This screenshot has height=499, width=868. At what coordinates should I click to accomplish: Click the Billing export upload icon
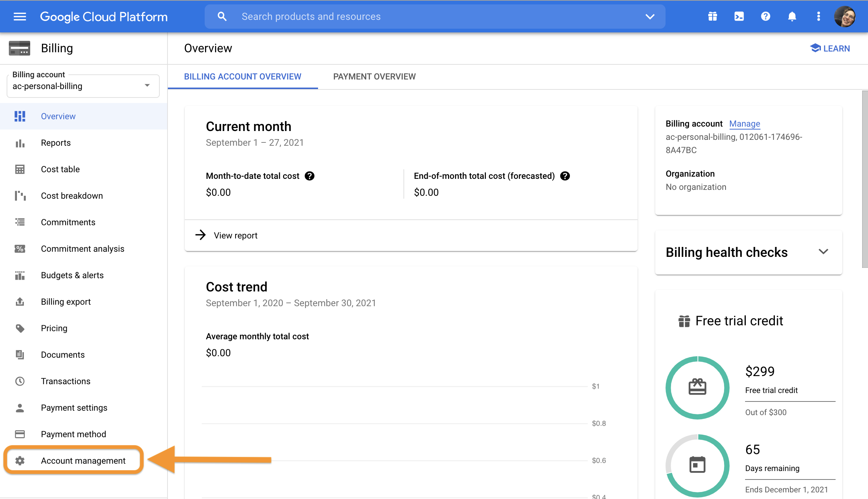tap(20, 302)
